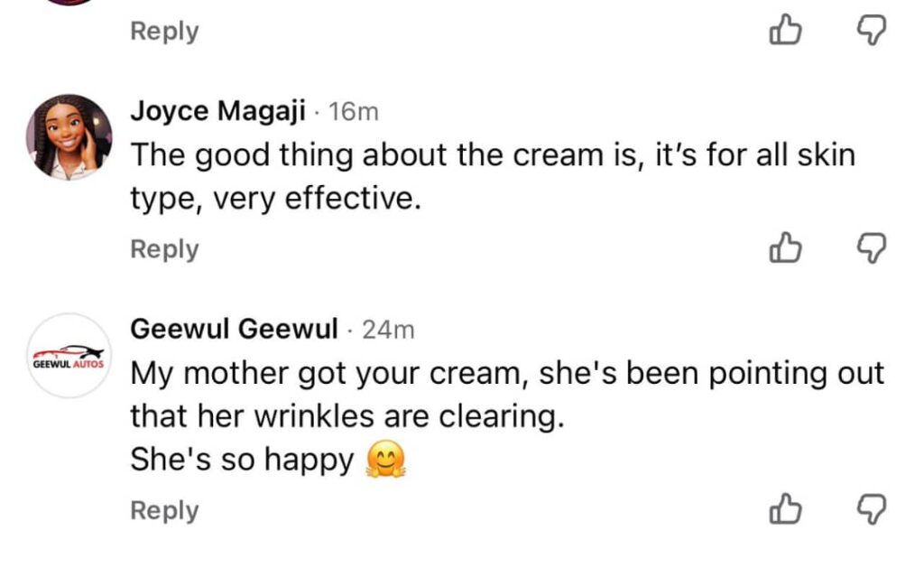
Task: Select the 'good thing about the cream' comment text
Action: pos(493,176)
